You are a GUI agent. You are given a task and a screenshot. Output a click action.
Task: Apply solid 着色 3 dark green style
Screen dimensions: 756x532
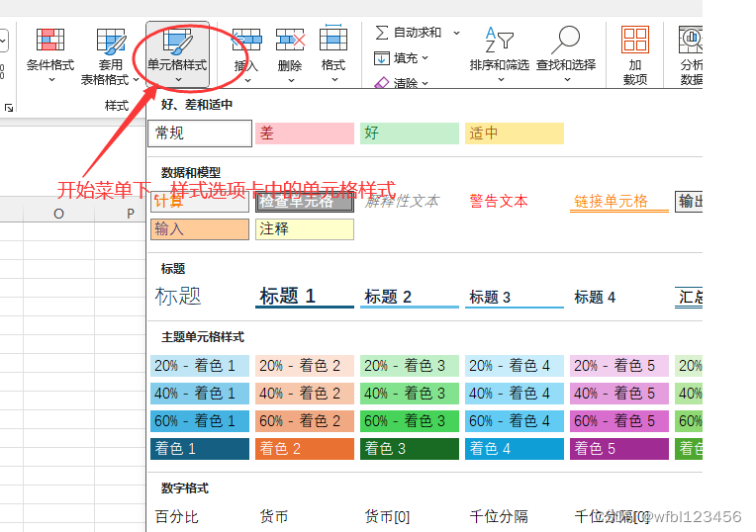[x=410, y=449]
